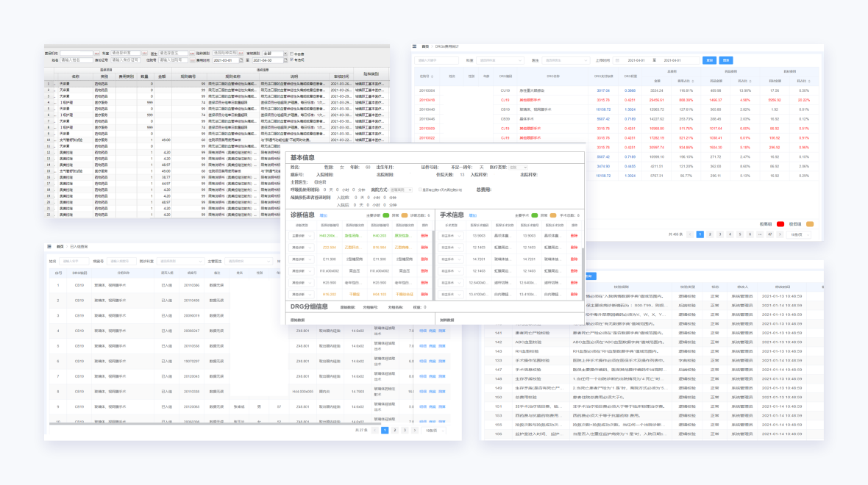The height and width of the screenshot is (485, 868).
Task: Check the 31-day readmission checkbox
Action: [x=421, y=190]
